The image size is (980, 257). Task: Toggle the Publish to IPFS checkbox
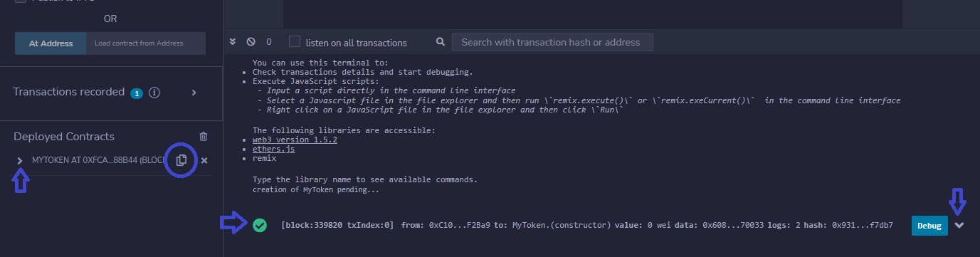[21, 1]
